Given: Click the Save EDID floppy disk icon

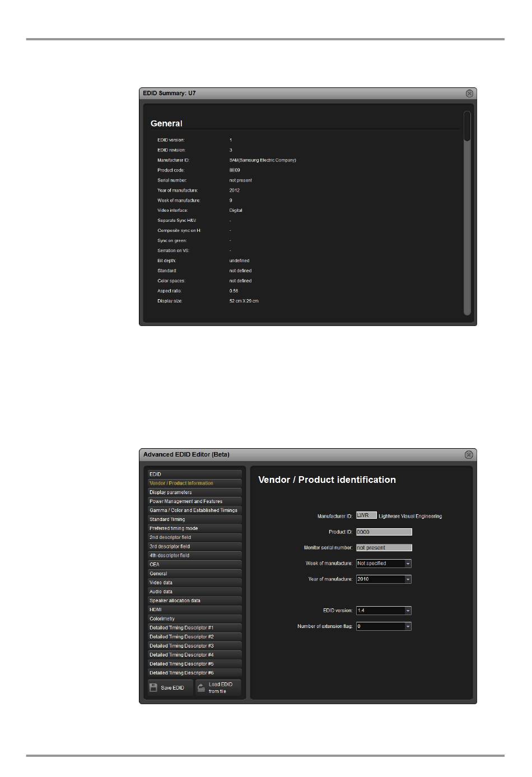Looking at the screenshot, I should point(153,687).
